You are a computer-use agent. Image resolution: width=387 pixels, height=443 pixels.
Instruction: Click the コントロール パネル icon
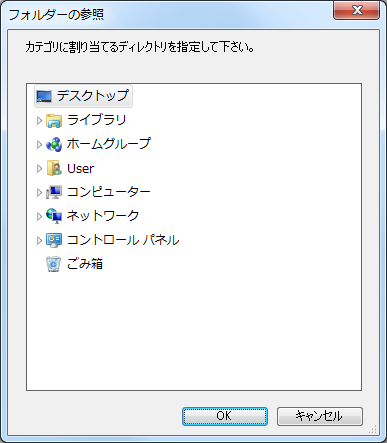[54, 240]
